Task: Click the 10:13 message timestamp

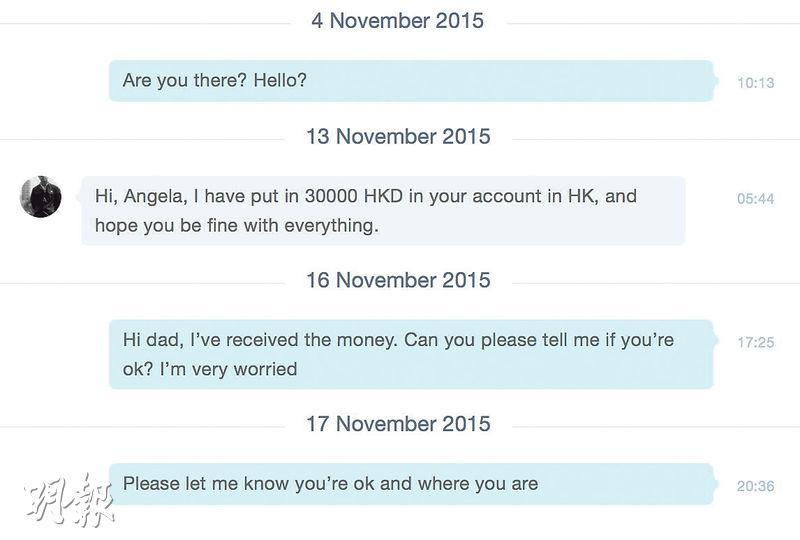Action: pos(755,83)
